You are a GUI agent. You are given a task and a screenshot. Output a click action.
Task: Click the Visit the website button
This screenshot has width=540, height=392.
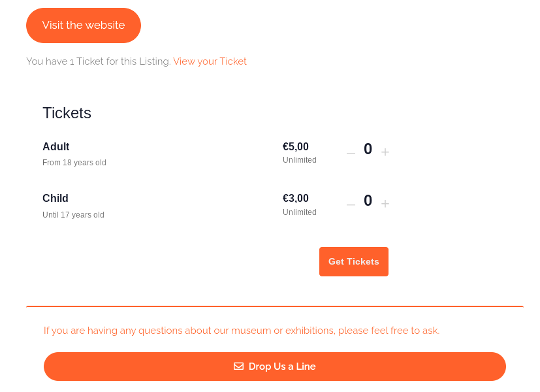coord(84,25)
